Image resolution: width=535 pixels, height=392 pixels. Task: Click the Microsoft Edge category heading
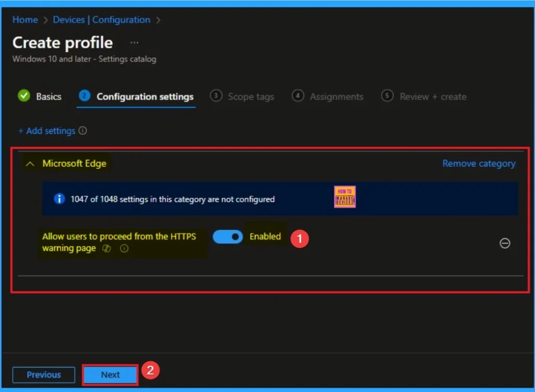(x=74, y=163)
